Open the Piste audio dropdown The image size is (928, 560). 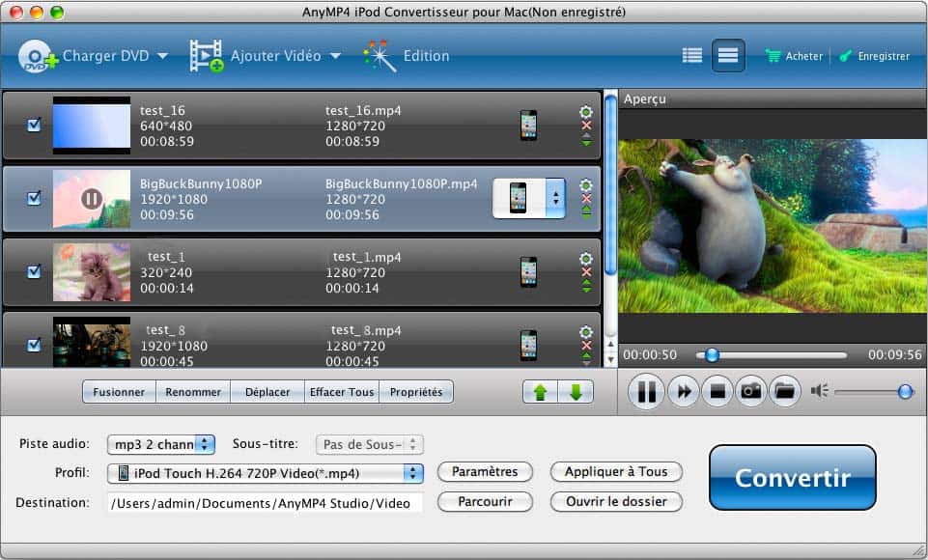pyautogui.click(x=160, y=444)
